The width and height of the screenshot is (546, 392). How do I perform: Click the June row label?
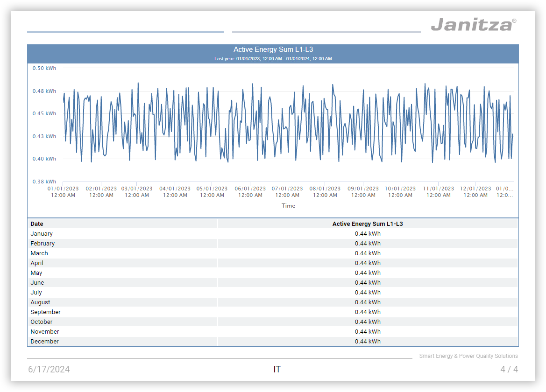(x=37, y=283)
